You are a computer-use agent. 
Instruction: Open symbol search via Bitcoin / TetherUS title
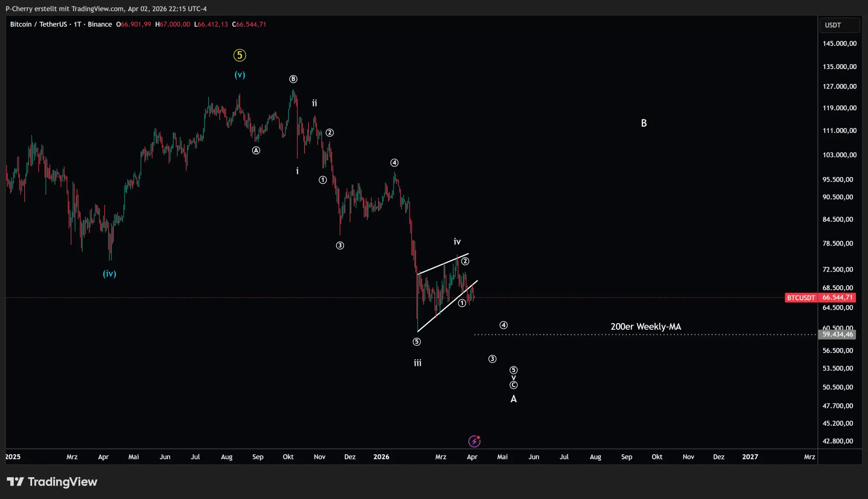click(39, 24)
